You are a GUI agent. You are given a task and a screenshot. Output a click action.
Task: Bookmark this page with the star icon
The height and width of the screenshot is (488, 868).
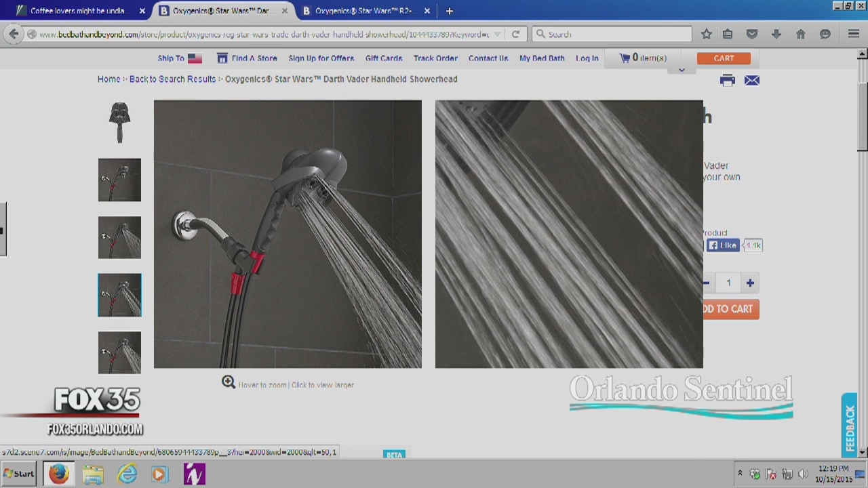tap(707, 34)
